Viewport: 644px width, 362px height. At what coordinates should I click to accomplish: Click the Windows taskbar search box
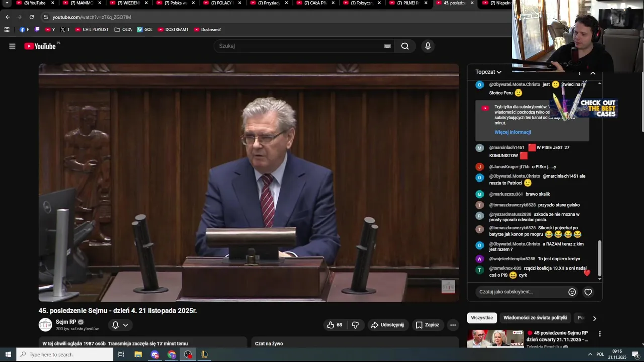pyautogui.click(x=64, y=354)
